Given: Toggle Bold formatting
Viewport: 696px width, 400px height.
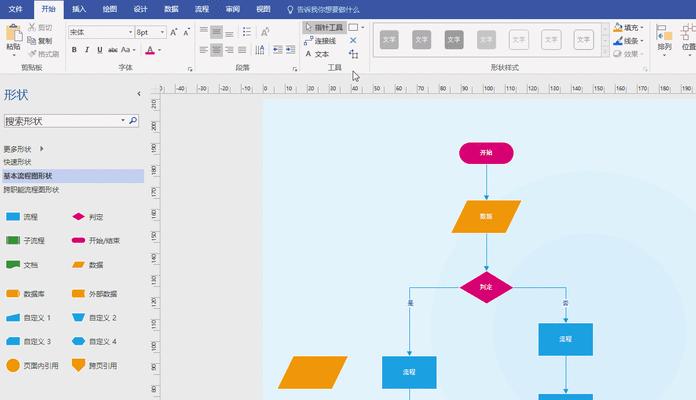Looking at the screenshot, I should click(x=74, y=50).
